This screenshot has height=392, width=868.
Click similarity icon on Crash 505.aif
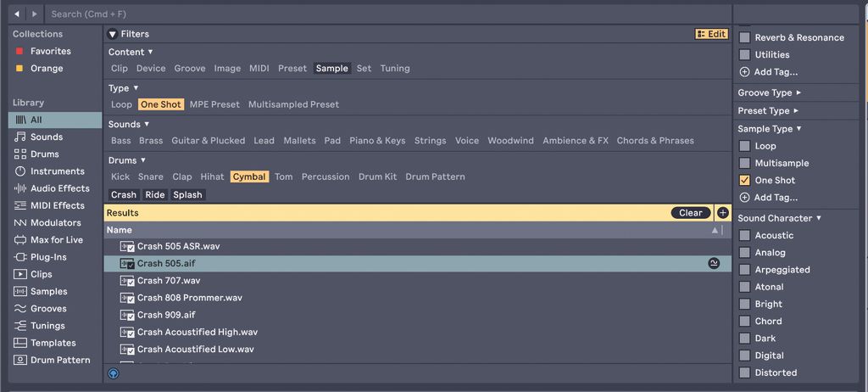click(x=714, y=264)
